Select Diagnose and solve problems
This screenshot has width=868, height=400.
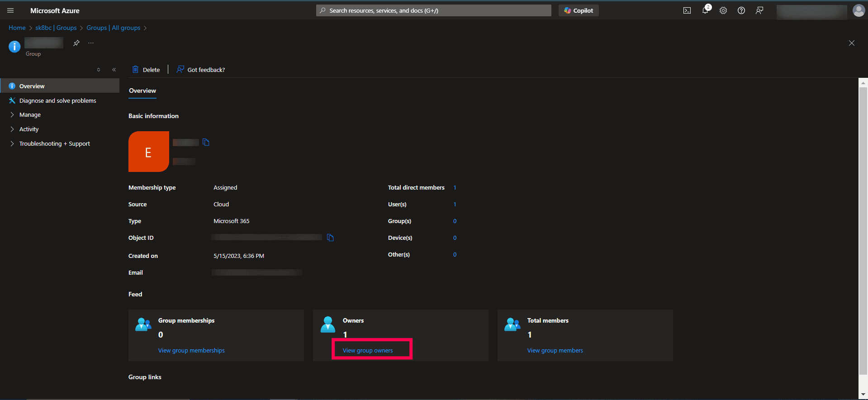[57, 100]
